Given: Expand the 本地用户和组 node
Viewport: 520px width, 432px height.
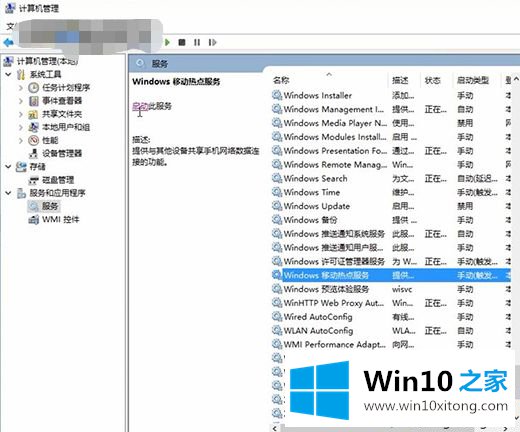Looking at the screenshot, I should [x=21, y=127].
